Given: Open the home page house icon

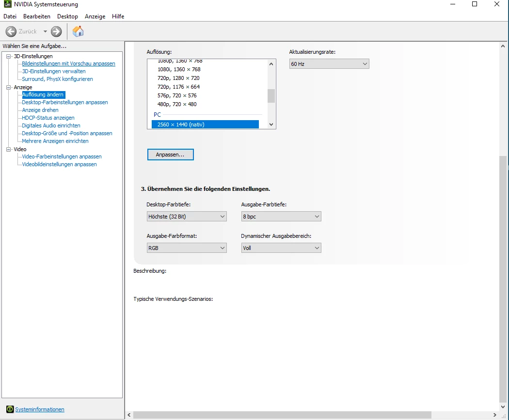Looking at the screenshot, I should [78, 31].
